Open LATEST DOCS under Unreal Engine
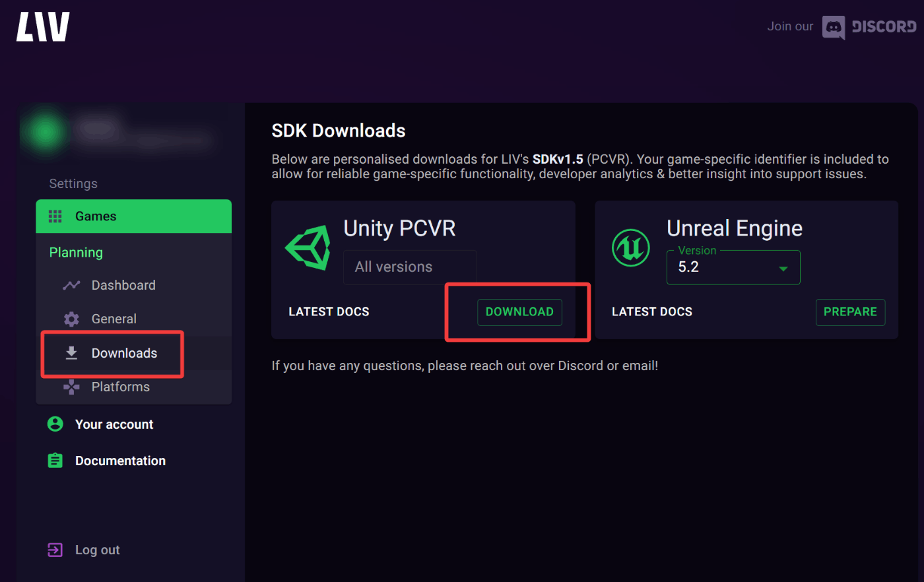 pyautogui.click(x=652, y=312)
